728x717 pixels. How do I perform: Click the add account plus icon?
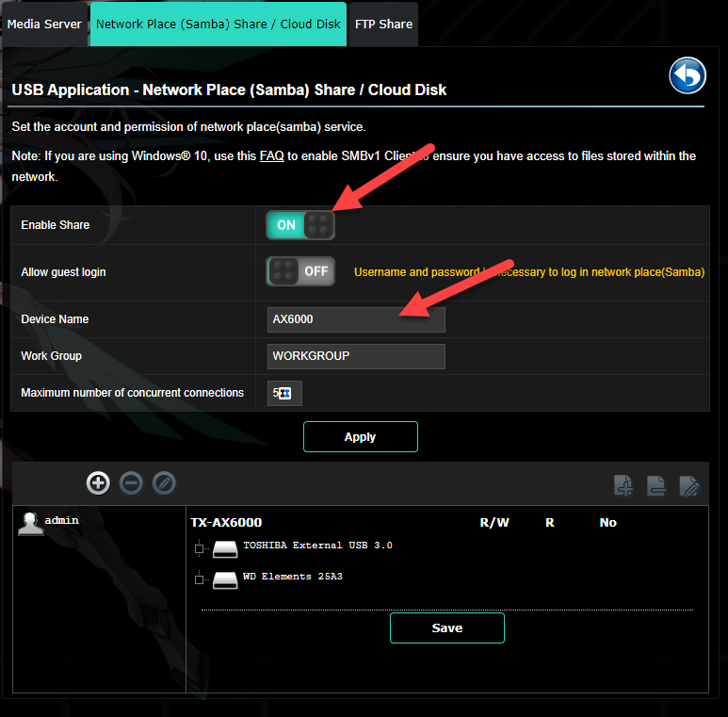point(98,483)
